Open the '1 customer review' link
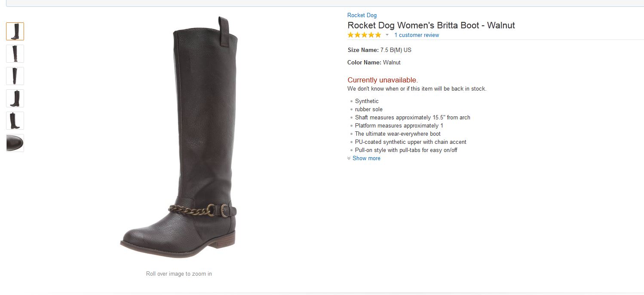This screenshot has height=295, width=644. click(x=417, y=35)
